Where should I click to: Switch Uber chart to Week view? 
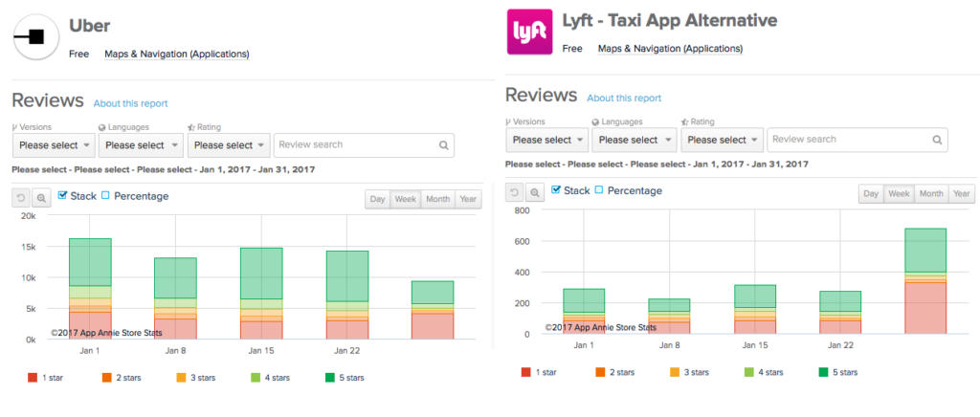tap(406, 199)
